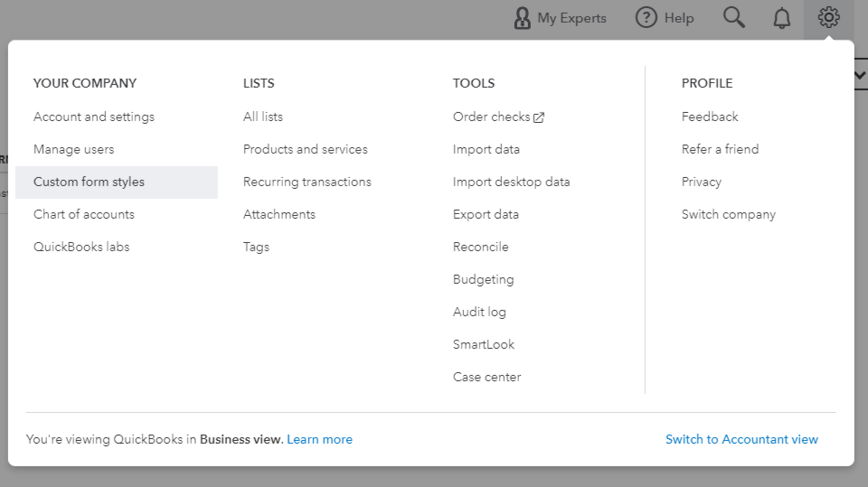Open Account and settings
This screenshot has width=868, height=487.
pyautogui.click(x=94, y=117)
